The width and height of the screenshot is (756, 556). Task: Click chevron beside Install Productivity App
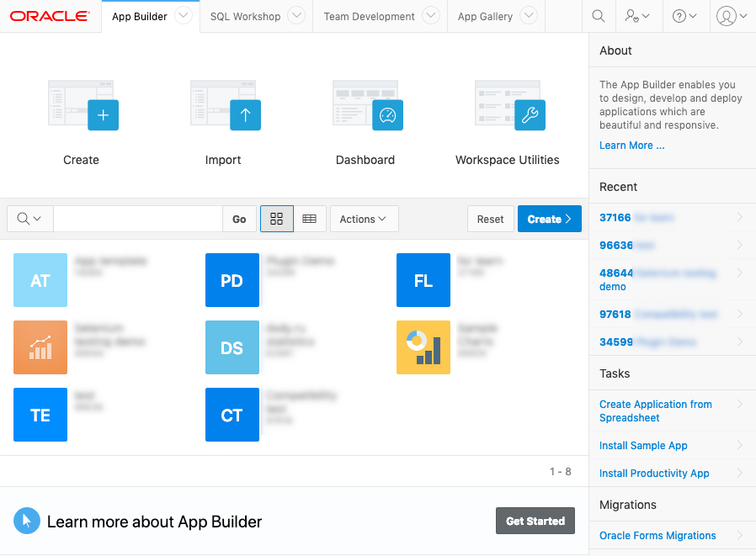pos(740,473)
